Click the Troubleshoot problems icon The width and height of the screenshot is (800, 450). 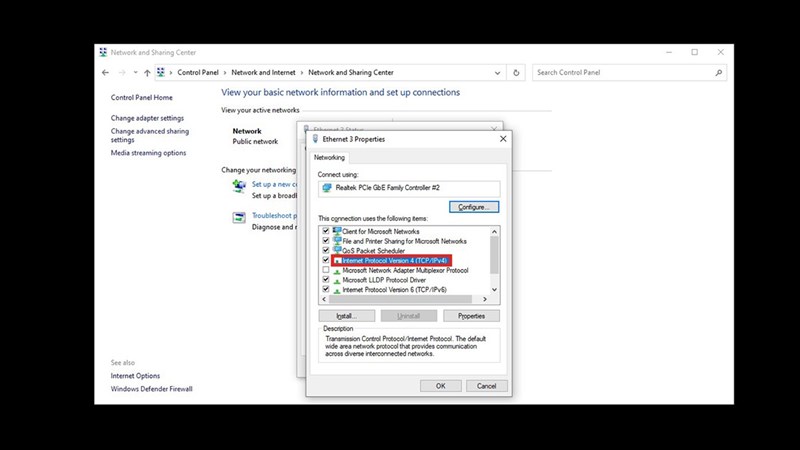[239, 218]
